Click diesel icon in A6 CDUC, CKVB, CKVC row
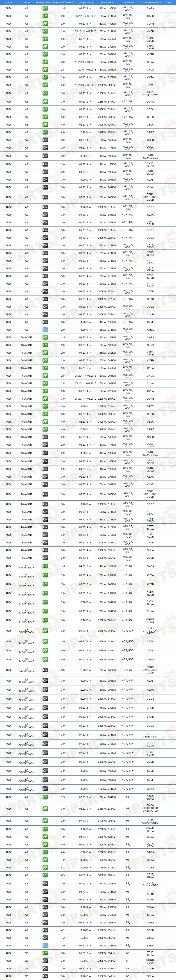Screen dimensions: 176x980 [45, 197]
